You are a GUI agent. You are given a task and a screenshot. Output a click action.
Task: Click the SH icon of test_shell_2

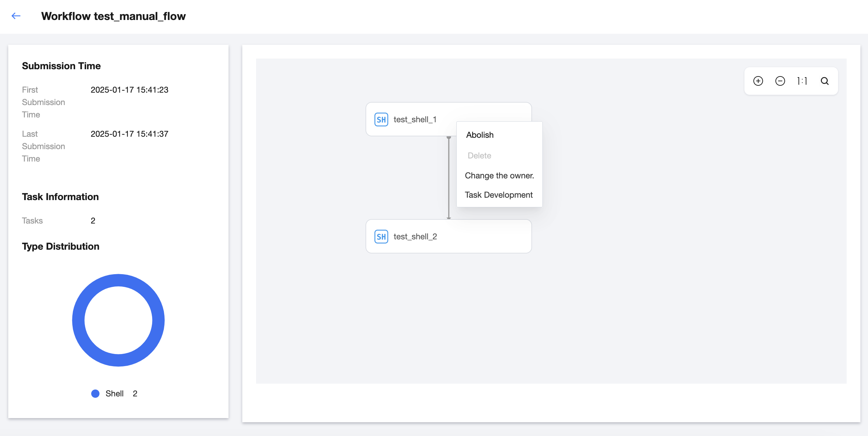[381, 237]
